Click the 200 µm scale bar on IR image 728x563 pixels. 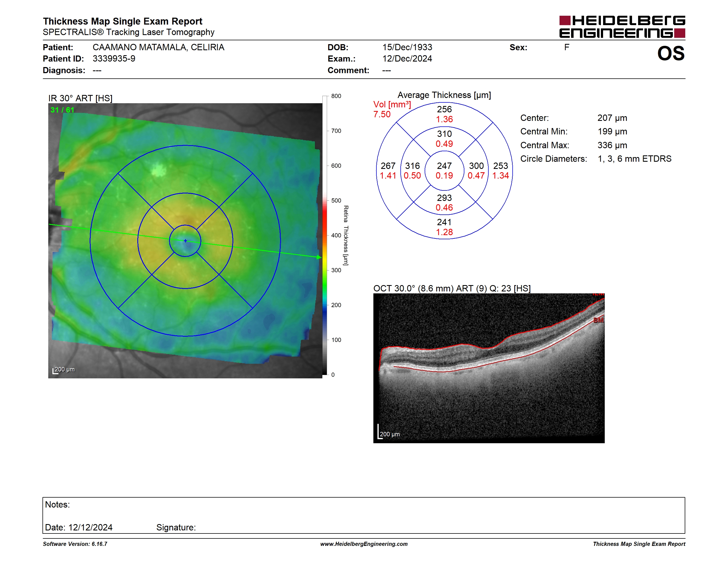(x=64, y=370)
